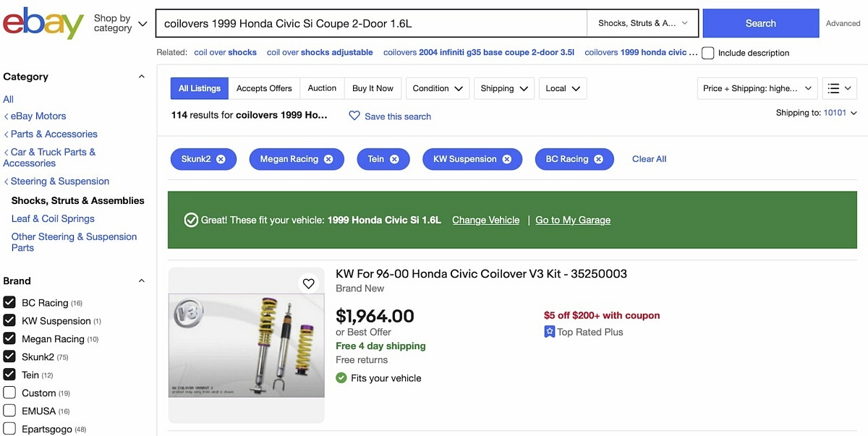Screen dimensions: 868x436
Task: Check Include description
Action: coord(707,52)
